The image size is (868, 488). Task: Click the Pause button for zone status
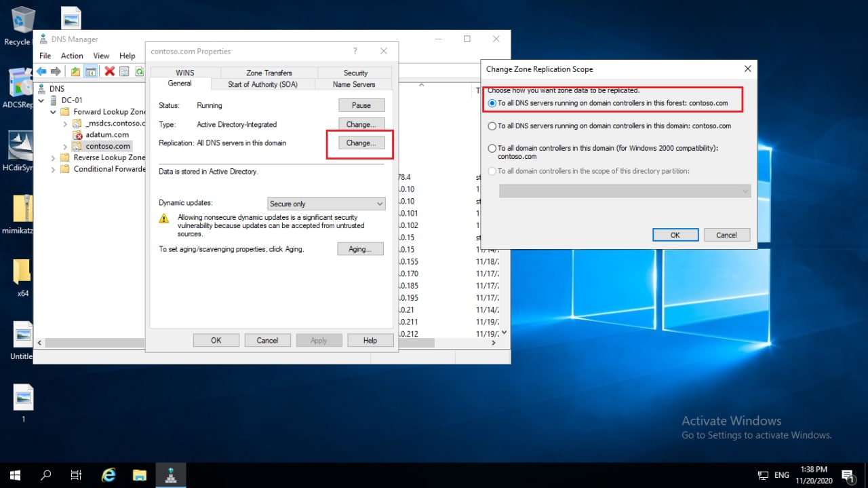tap(361, 105)
